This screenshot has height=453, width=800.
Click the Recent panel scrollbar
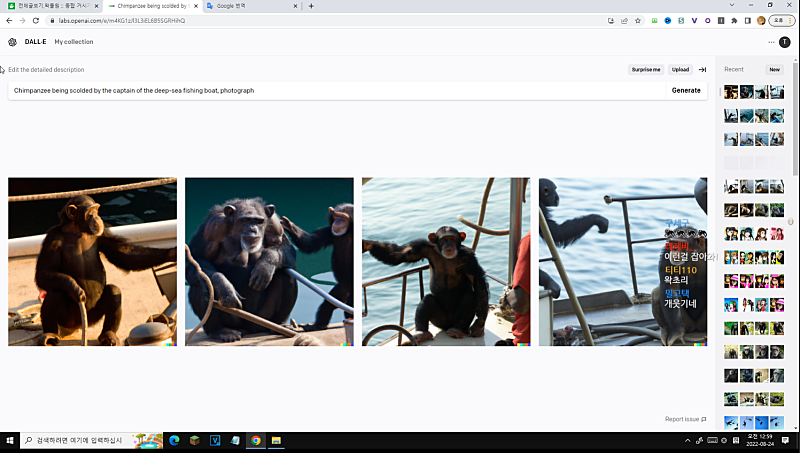tap(795, 117)
